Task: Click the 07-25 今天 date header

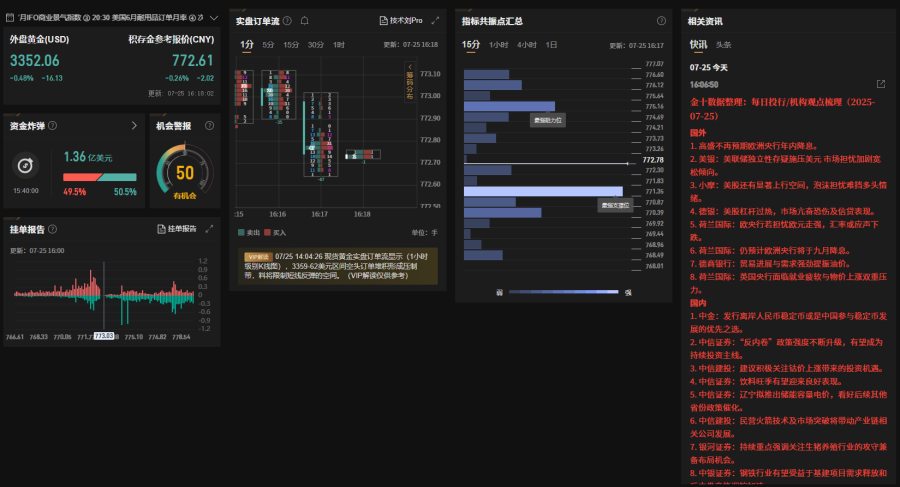Action: (x=708, y=68)
